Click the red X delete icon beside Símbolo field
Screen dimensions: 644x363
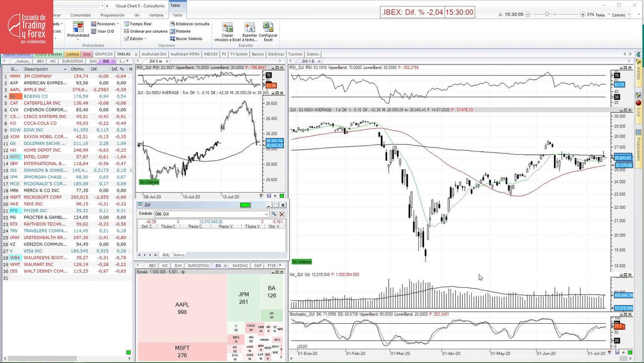282,214
